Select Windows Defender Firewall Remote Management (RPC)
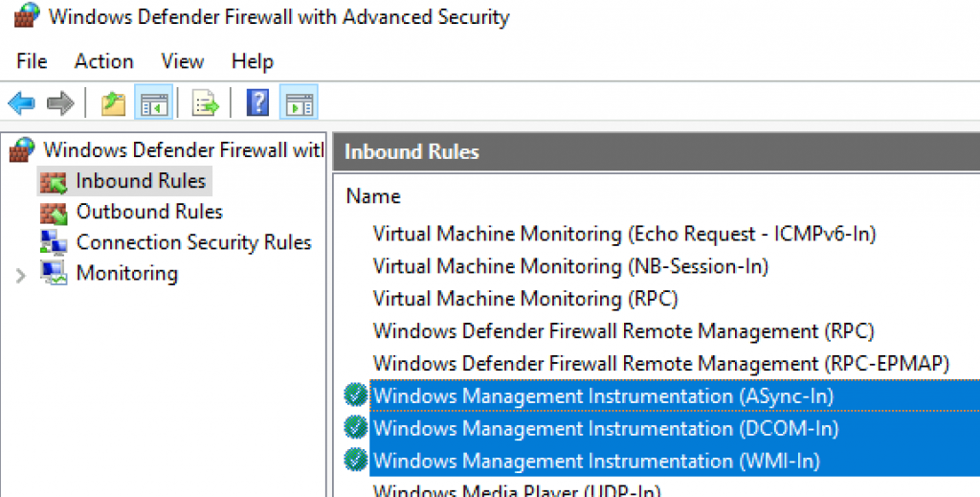The height and width of the screenshot is (497, 980). point(623,331)
